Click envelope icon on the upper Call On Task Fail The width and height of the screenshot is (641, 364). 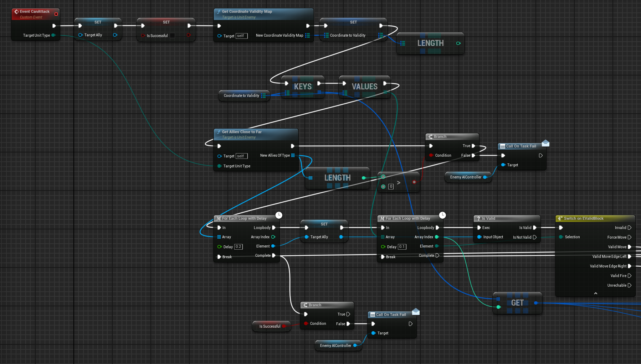(x=545, y=143)
